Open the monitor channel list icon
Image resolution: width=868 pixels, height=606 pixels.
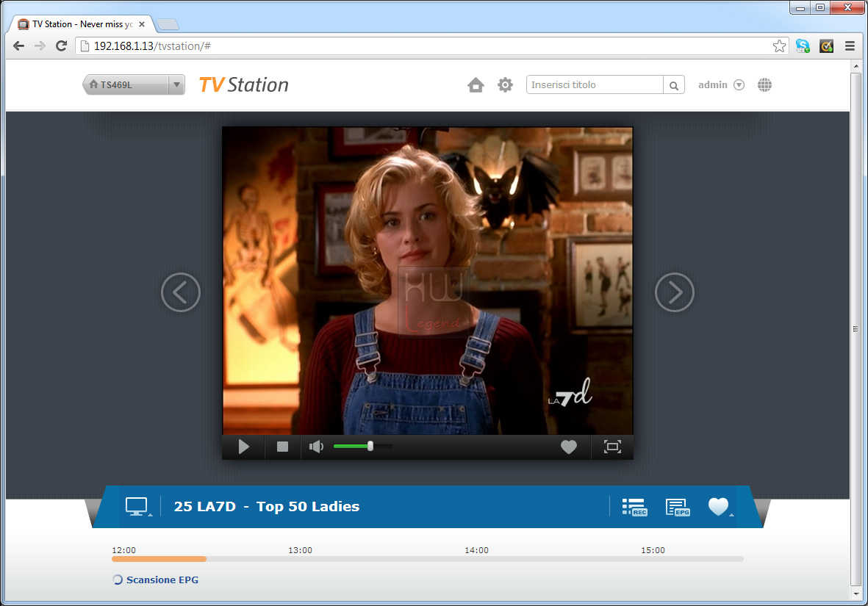coord(137,507)
